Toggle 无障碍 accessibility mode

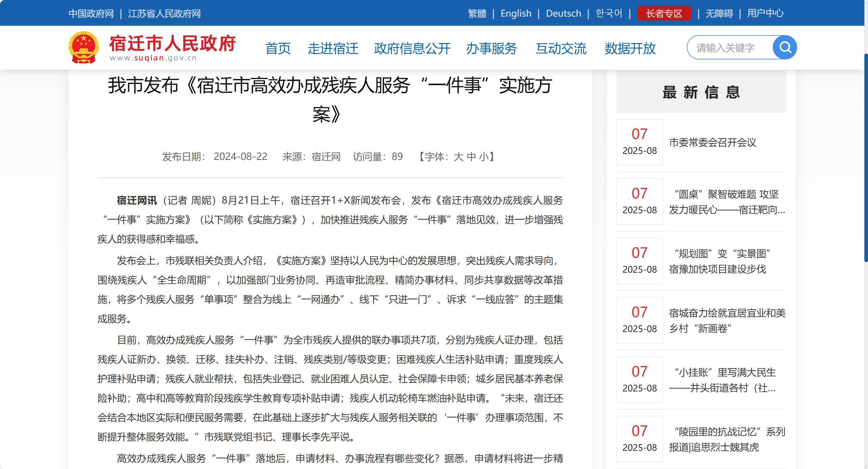pyautogui.click(x=719, y=13)
